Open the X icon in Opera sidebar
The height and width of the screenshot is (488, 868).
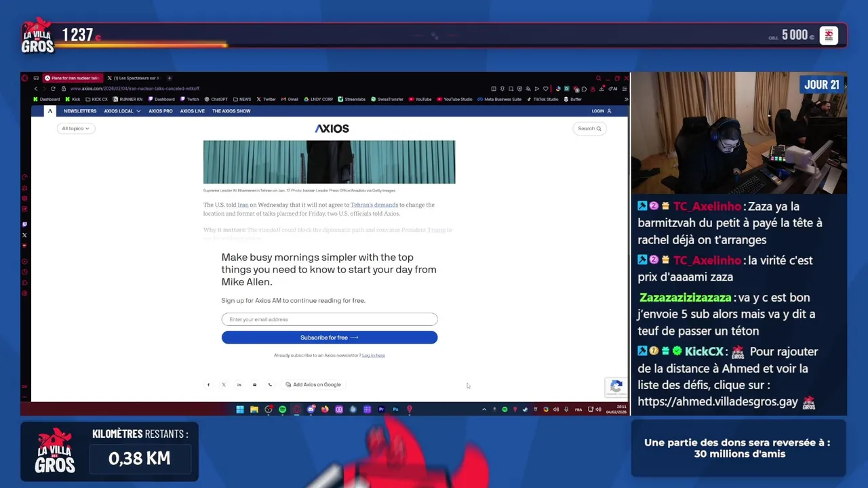click(24, 235)
